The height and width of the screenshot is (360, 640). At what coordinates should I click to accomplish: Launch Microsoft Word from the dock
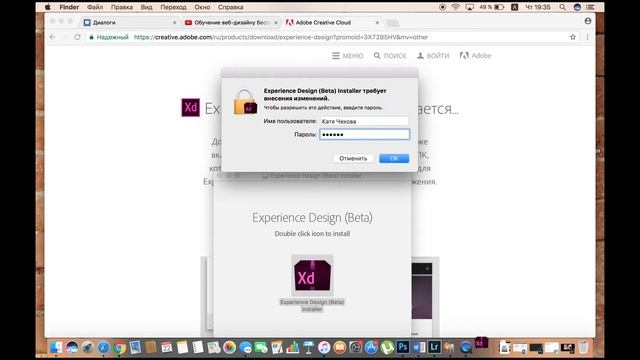tap(418, 347)
